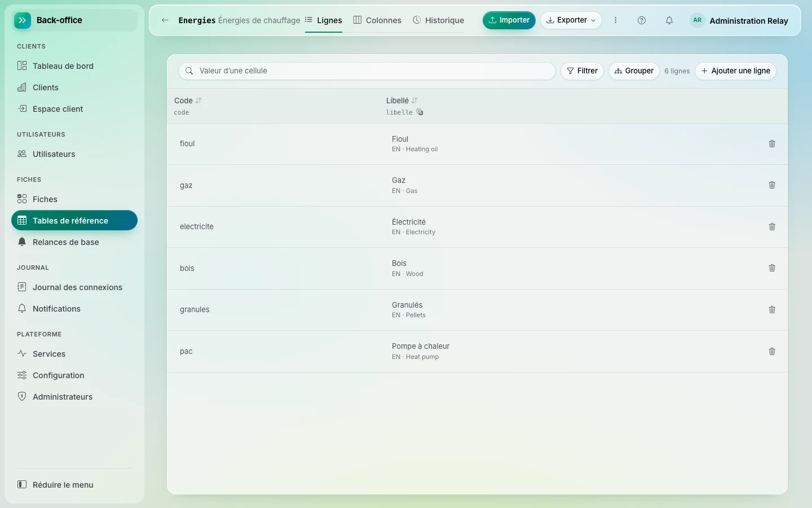Go to Notifications in sidebar
The width and height of the screenshot is (812, 508).
click(74, 309)
